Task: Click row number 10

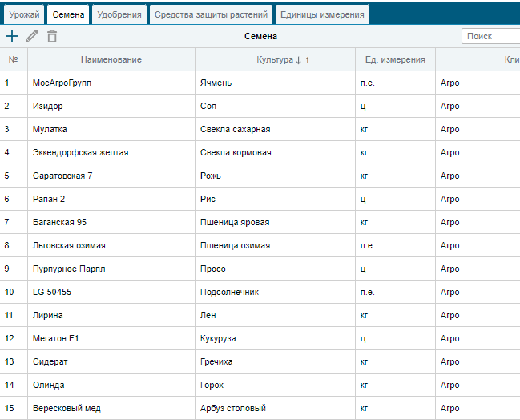Action: point(10,292)
